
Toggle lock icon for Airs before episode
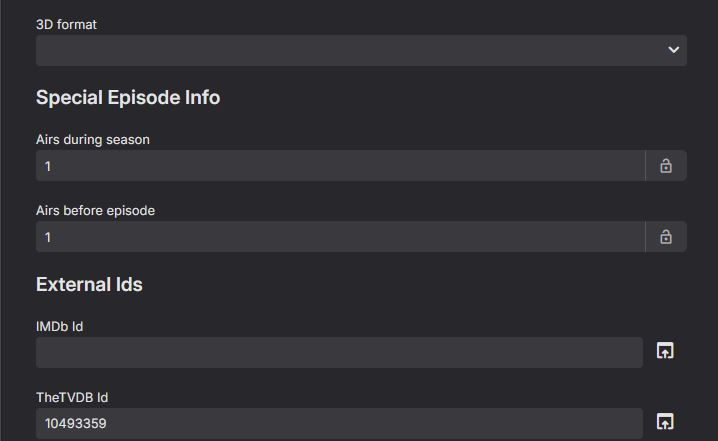pyautogui.click(x=666, y=237)
